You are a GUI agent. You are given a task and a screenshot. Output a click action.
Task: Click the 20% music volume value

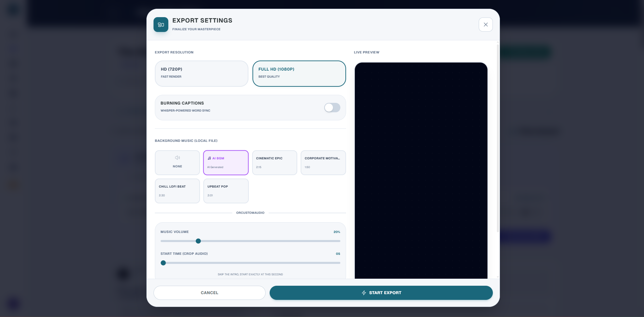(337, 232)
